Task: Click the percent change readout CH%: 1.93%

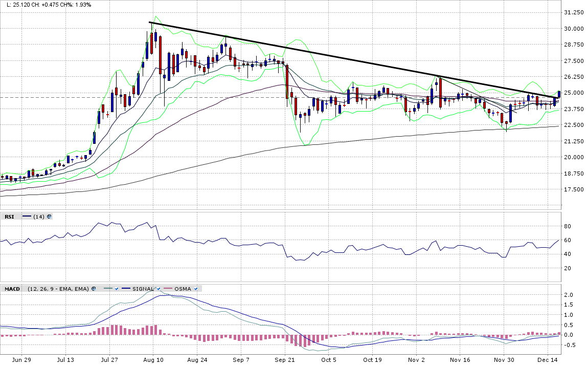Action: [77, 5]
